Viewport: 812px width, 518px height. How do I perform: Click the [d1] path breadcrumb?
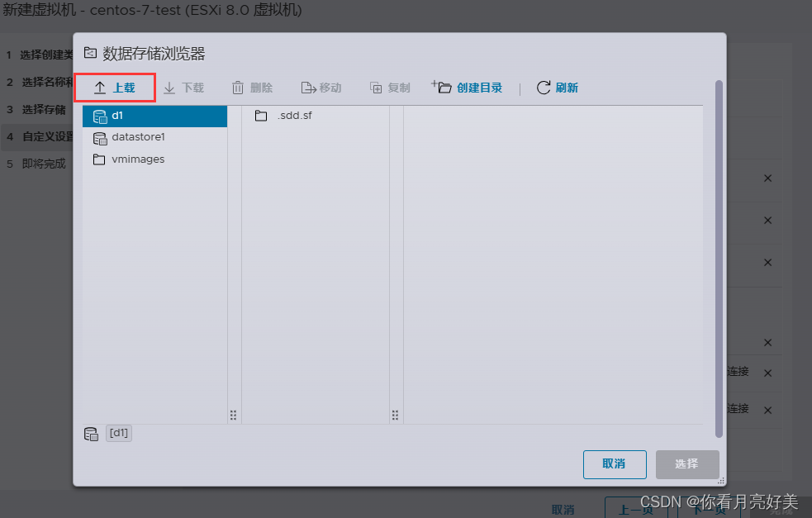tap(119, 433)
